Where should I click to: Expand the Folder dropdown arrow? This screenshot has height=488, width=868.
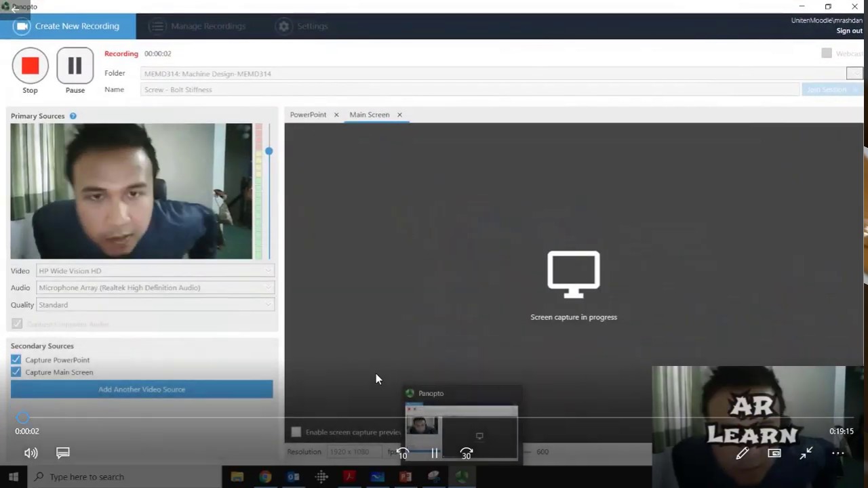[x=854, y=73]
